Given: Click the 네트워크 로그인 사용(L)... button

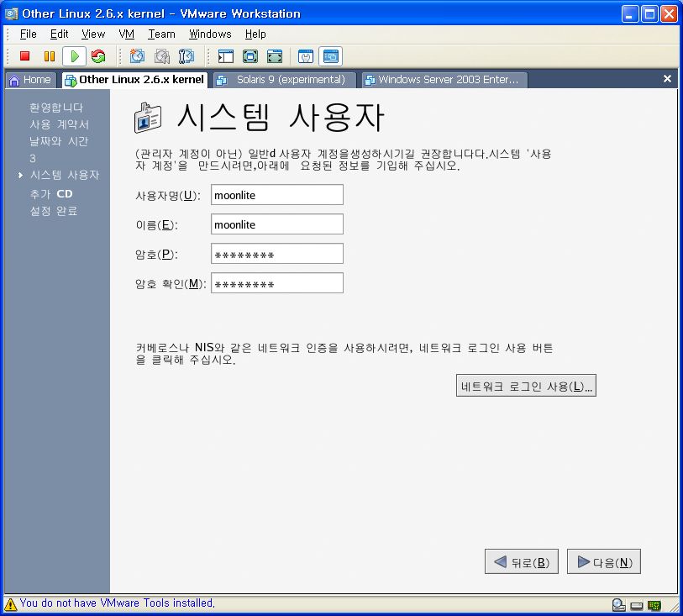Looking at the screenshot, I should [526, 387].
